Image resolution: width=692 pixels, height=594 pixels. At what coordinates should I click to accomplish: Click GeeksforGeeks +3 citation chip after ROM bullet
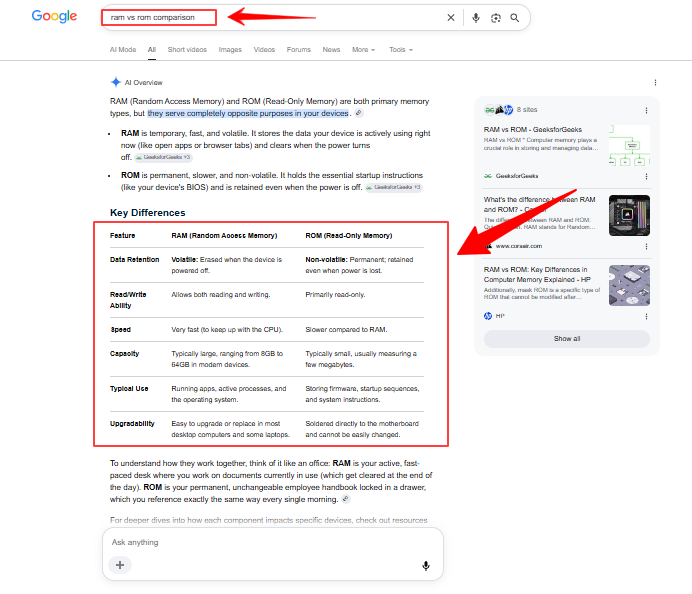(394, 187)
